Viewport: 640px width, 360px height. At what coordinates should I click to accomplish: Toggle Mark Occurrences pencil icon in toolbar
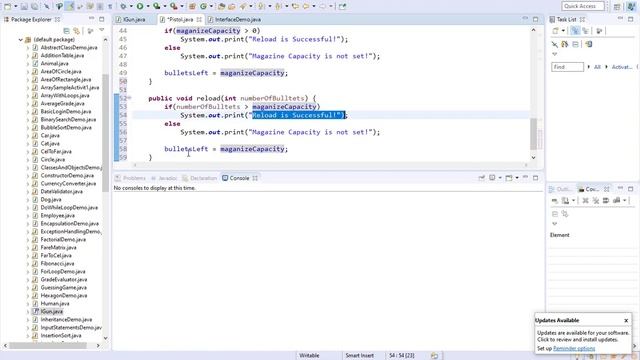69,6
